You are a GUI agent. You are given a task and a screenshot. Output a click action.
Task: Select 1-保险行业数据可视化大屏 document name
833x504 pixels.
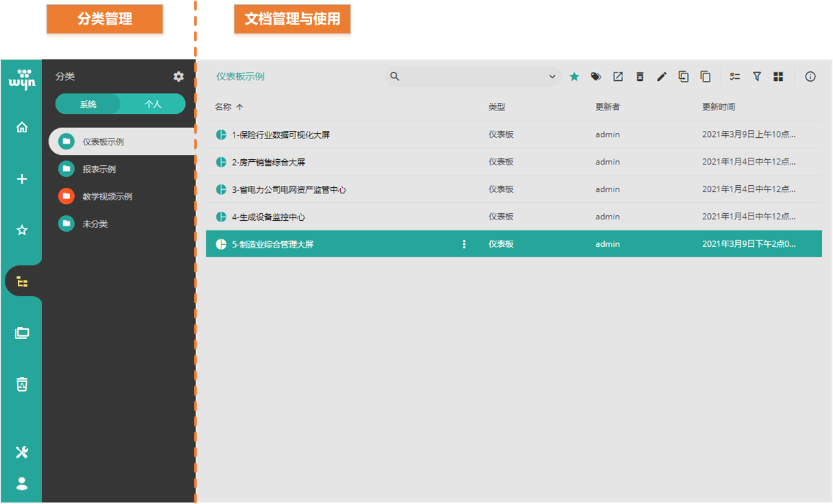(x=280, y=135)
